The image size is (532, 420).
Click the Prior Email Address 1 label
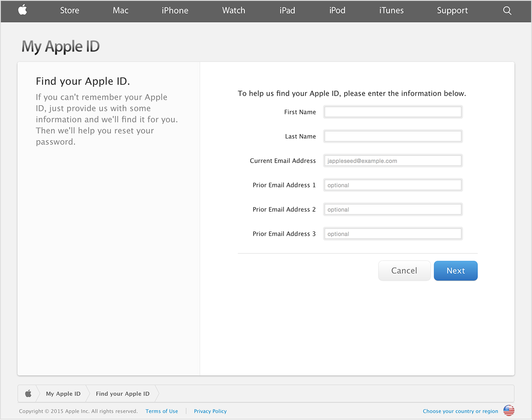click(x=284, y=185)
